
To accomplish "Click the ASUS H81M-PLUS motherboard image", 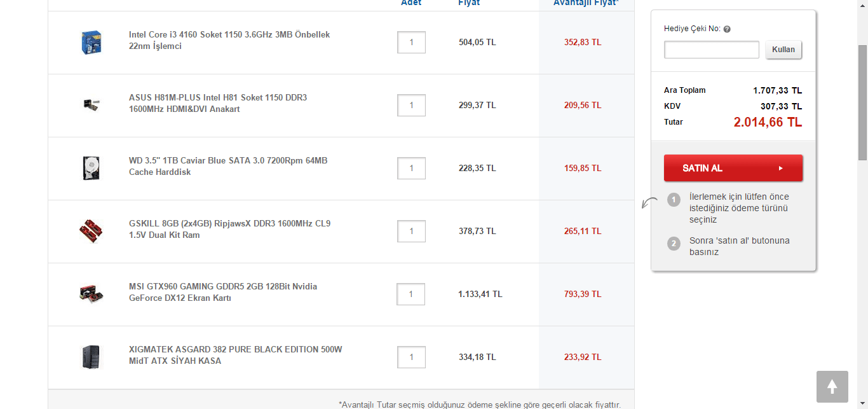I will pos(92,105).
